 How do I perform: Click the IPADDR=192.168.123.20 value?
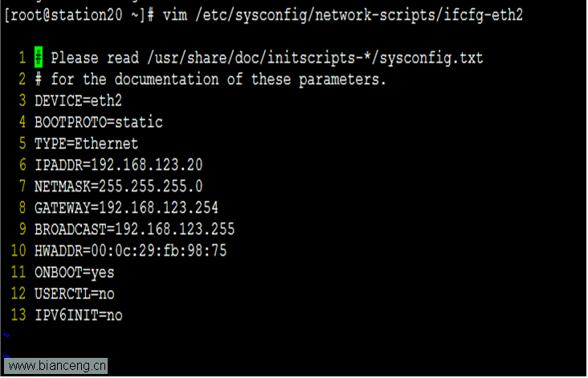[x=119, y=165]
